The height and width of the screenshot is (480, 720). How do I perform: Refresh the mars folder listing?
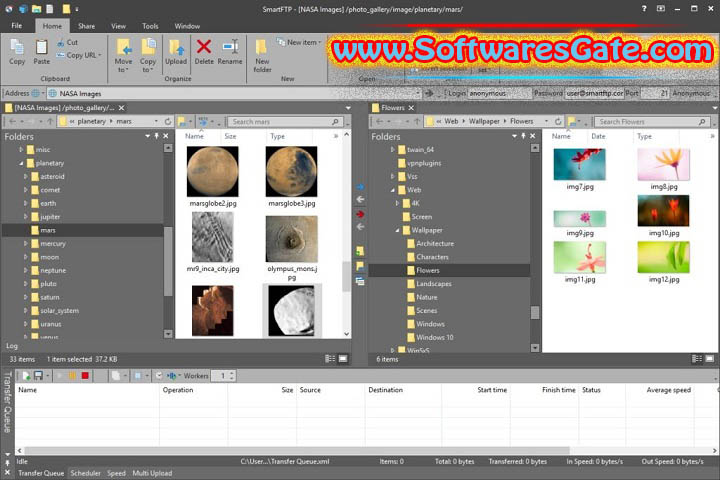point(168,122)
